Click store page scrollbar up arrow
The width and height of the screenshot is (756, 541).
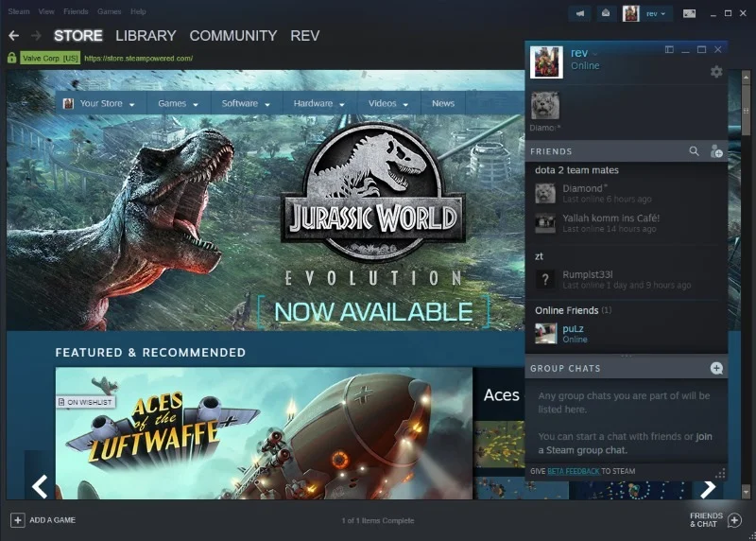[746, 77]
